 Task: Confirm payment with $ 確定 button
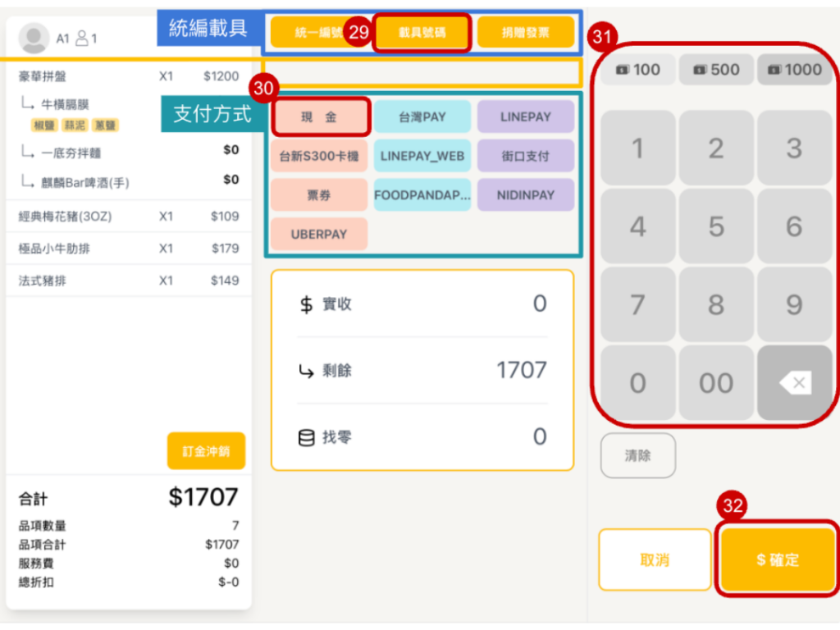tap(778, 559)
